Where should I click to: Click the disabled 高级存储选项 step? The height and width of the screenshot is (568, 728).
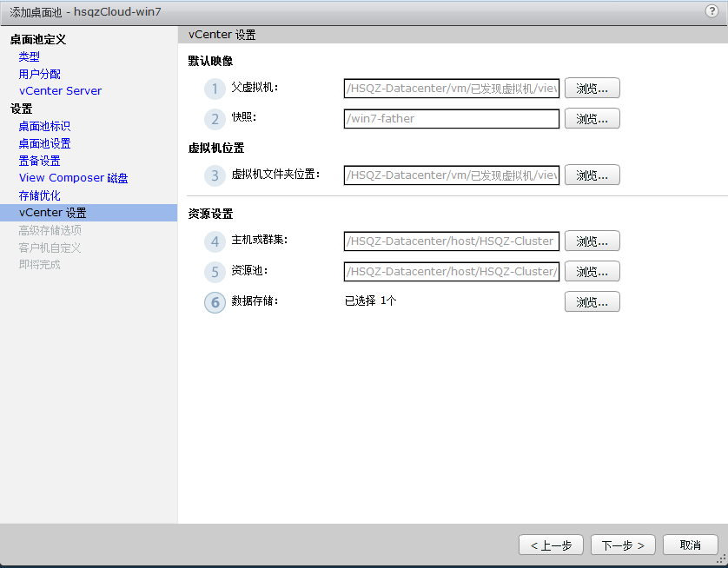[50, 230]
